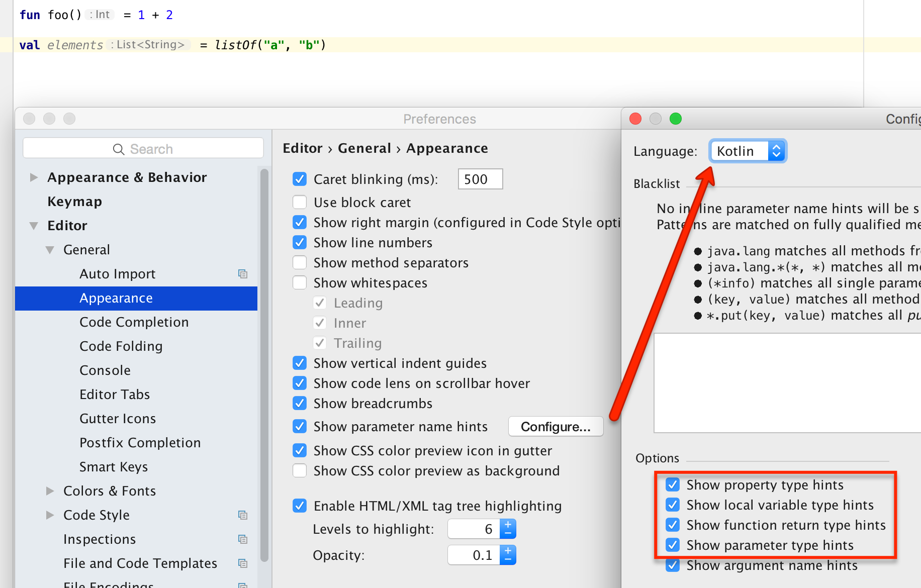The height and width of the screenshot is (588, 921).
Task: Uncheck Show parameter type hints
Action: click(673, 545)
